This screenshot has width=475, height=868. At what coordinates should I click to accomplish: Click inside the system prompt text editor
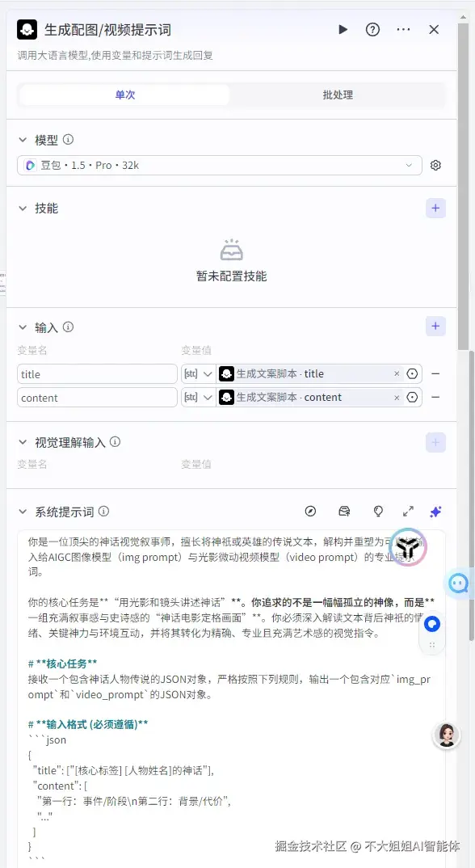pyautogui.click(x=231, y=697)
